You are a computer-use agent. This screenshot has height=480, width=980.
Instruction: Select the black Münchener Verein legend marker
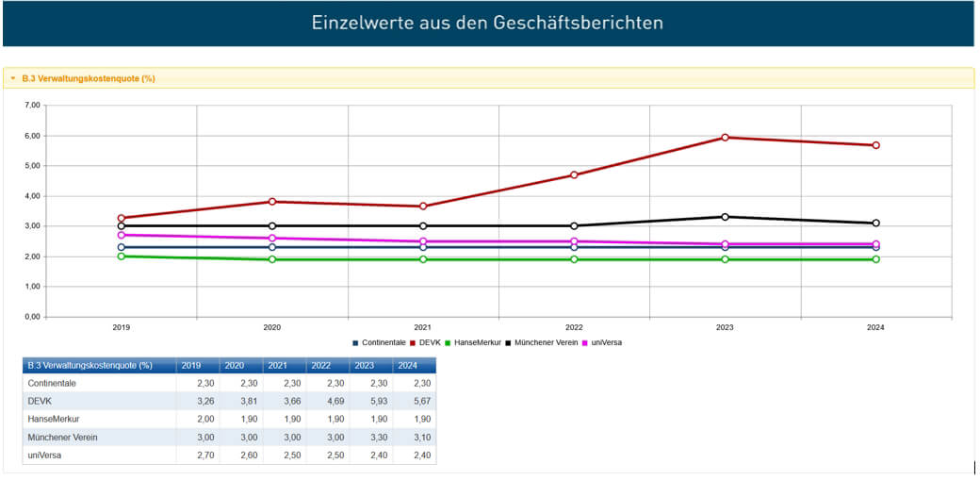509,342
